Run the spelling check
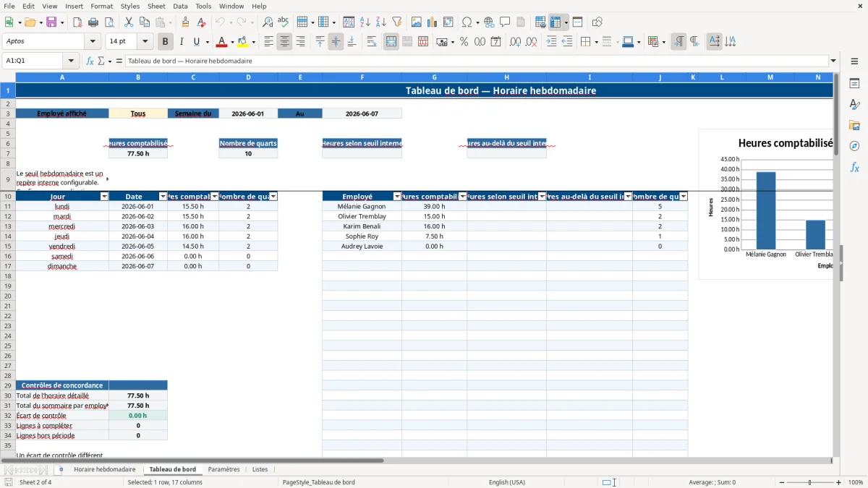868x488 pixels. pyautogui.click(x=284, y=22)
